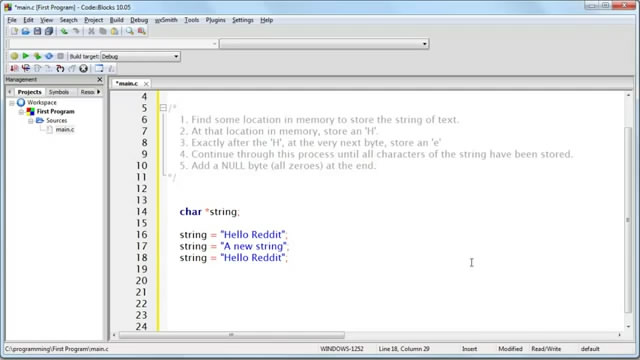The width and height of the screenshot is (640, 360).
Task: Open the left toolbar combo box arrow
Action: tap(215, 44)
